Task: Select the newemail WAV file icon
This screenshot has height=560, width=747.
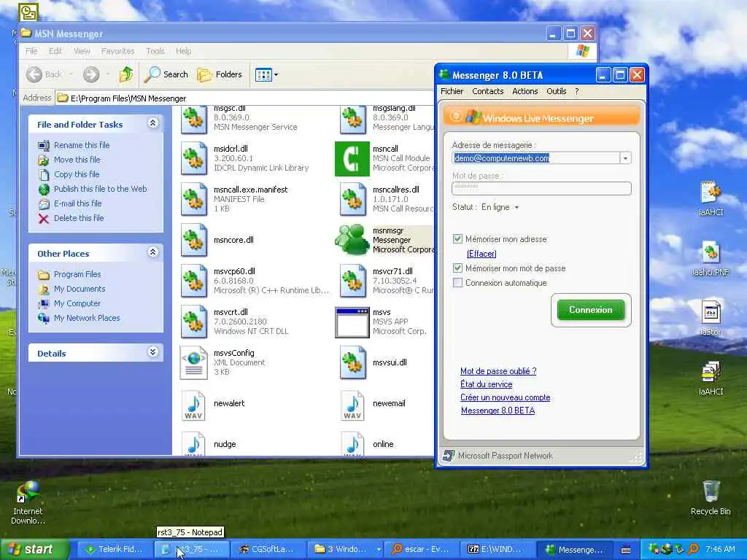Action: (x=352, y=405)
